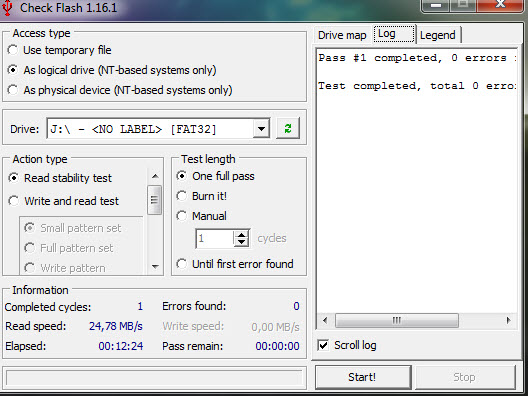This screenshot has height=396, width=528.
Task: Decrease cycles with spinner down arrow
Action: coord(241,243)
